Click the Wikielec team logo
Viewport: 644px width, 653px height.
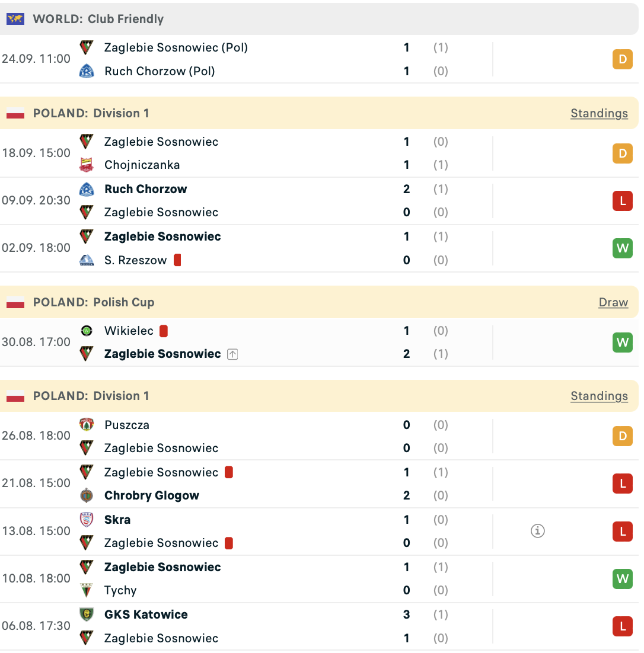point(87,331)
